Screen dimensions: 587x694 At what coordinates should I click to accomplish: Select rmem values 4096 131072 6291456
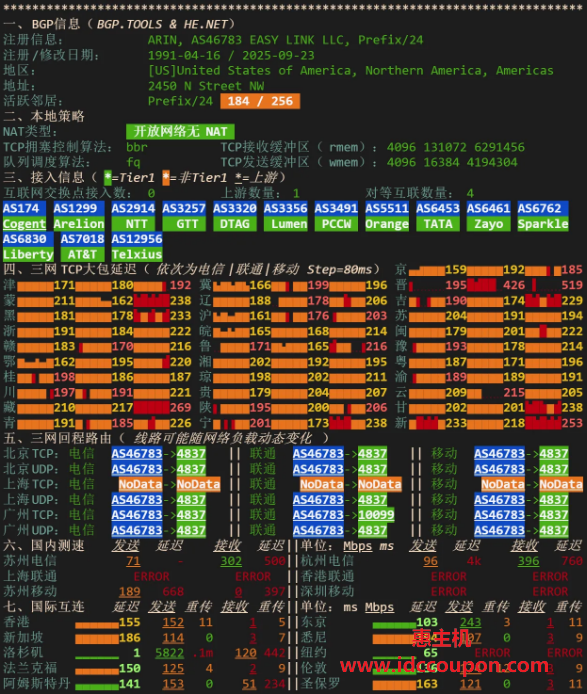(456, 147)
